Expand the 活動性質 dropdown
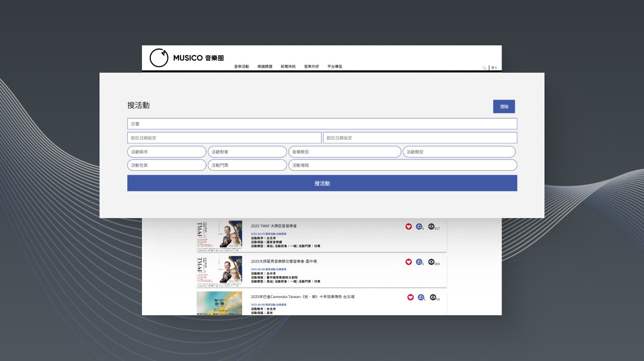Image resolution: width=644 pixels, height=361 pixels. (167, 165)
